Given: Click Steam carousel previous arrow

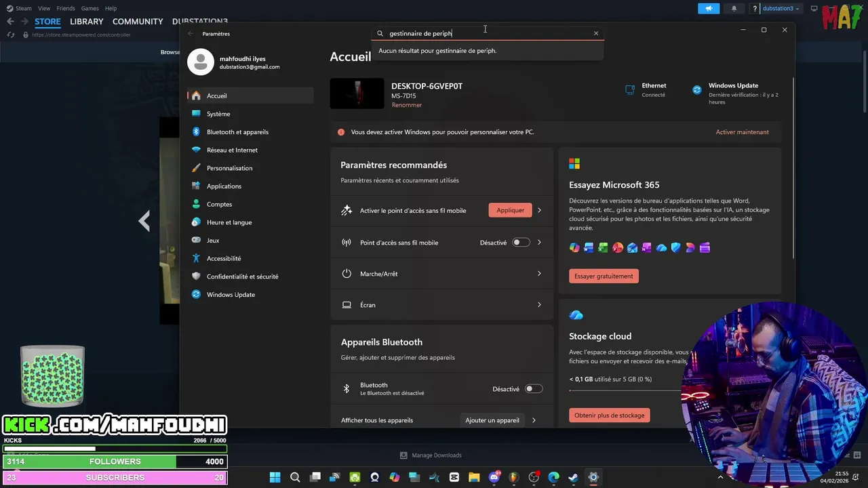Looking at the screenshot, I should coord(144,220).
